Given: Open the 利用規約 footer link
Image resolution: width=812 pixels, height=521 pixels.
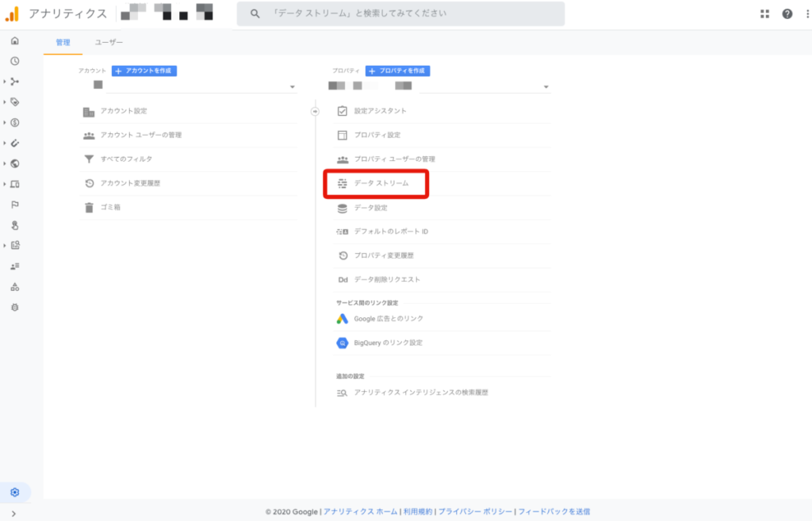Looking at the screenshot, I should point(418,511).
